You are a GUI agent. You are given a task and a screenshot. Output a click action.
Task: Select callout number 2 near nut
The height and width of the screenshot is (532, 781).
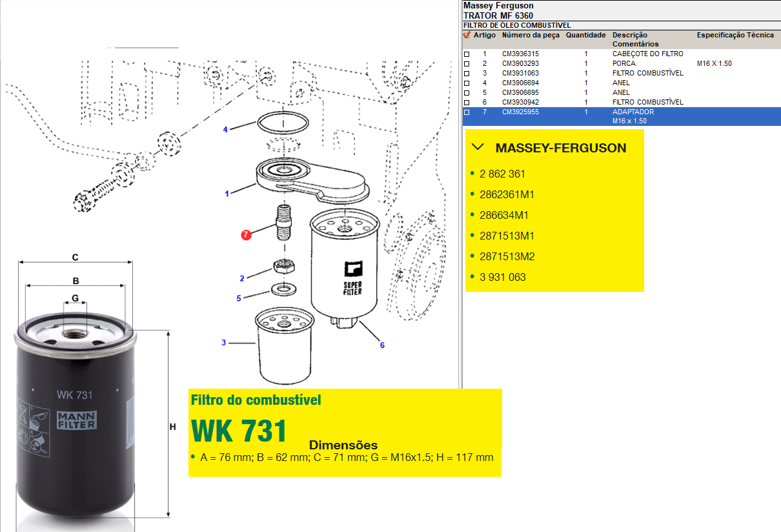(242, 278)
